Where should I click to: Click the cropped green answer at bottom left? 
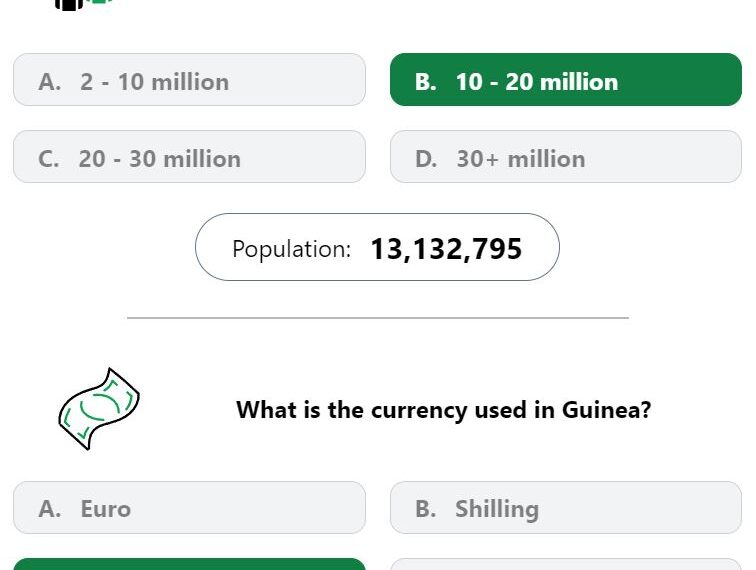coord(189,564)
